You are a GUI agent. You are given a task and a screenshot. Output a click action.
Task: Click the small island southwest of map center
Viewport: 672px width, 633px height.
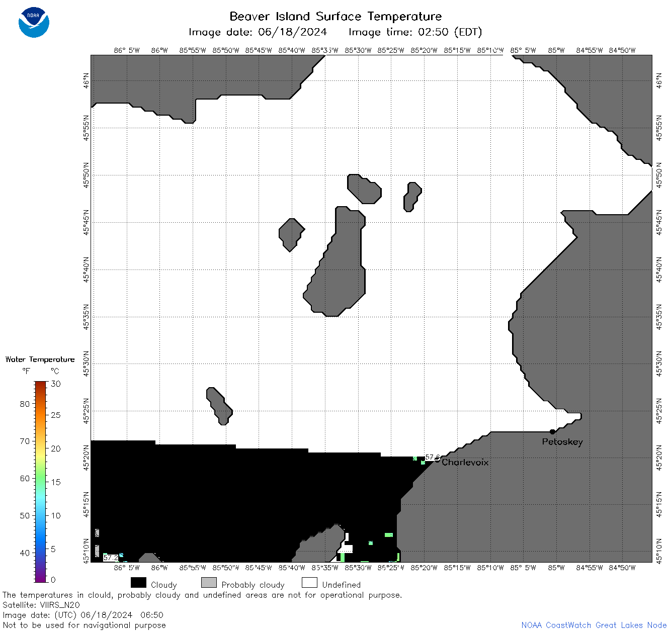(x=219, y=406)
